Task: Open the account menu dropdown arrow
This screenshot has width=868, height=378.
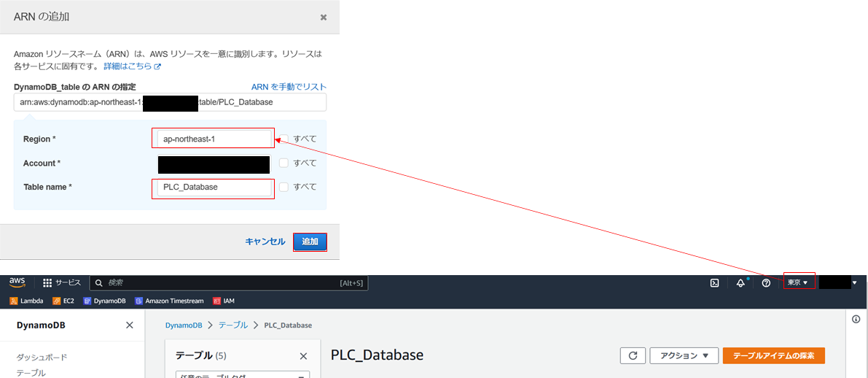Action: pyautogui.click(x=855, y=282)
